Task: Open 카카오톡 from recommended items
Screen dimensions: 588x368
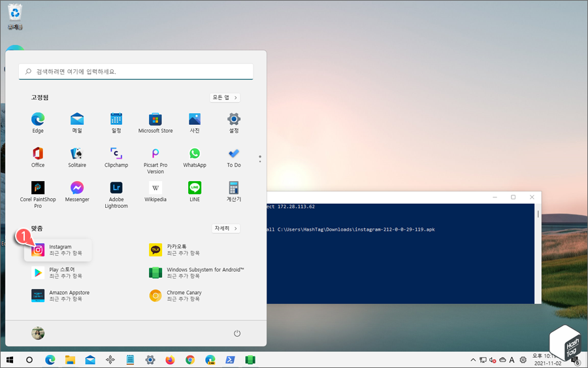Action: pyautogui.click(x=174, y=250)
